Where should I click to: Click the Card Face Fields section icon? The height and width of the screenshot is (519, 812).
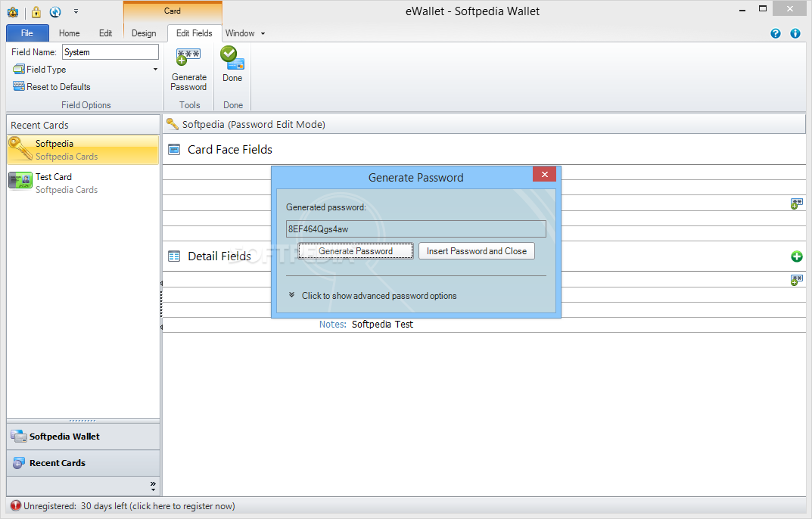coord(175,150)
